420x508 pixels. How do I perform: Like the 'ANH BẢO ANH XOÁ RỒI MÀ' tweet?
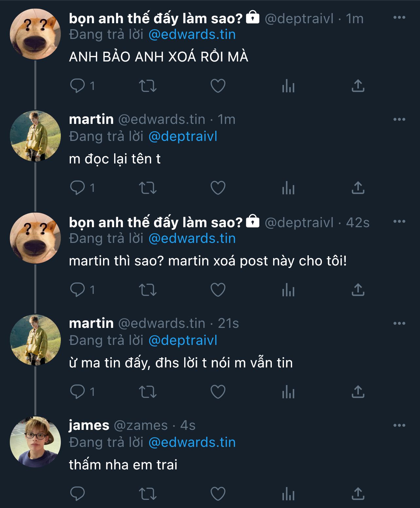coord(218,86)
